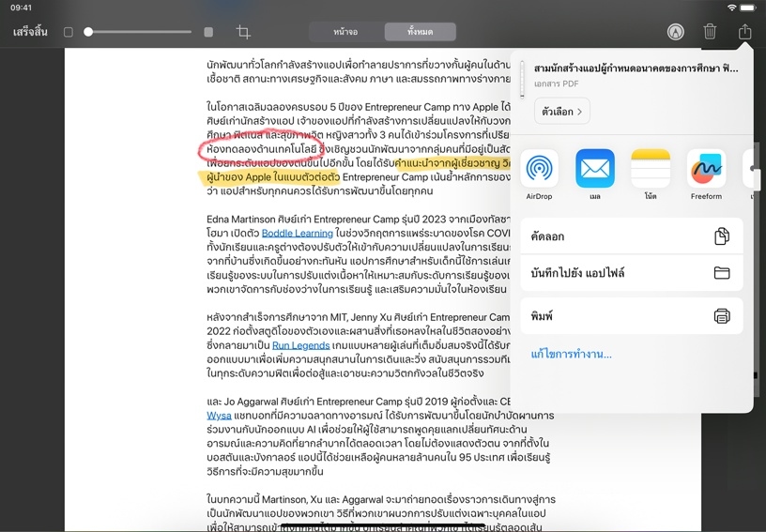Open the แก้ไขการทำงาน edit actions link

click(571, 355)
